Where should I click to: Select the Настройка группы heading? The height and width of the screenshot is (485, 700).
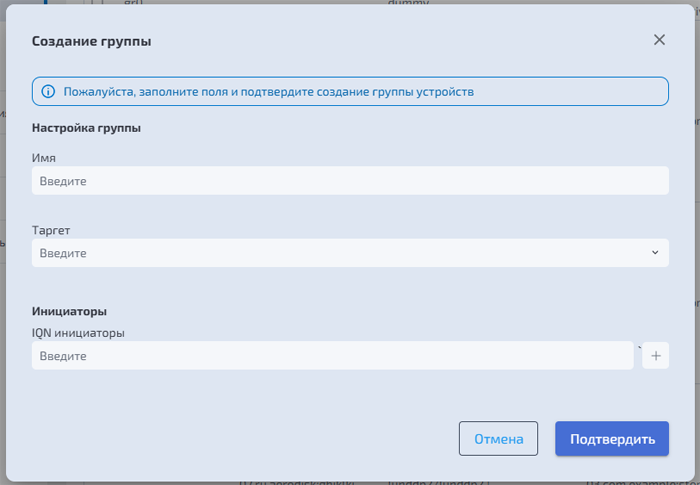click(x=86, y=128)
